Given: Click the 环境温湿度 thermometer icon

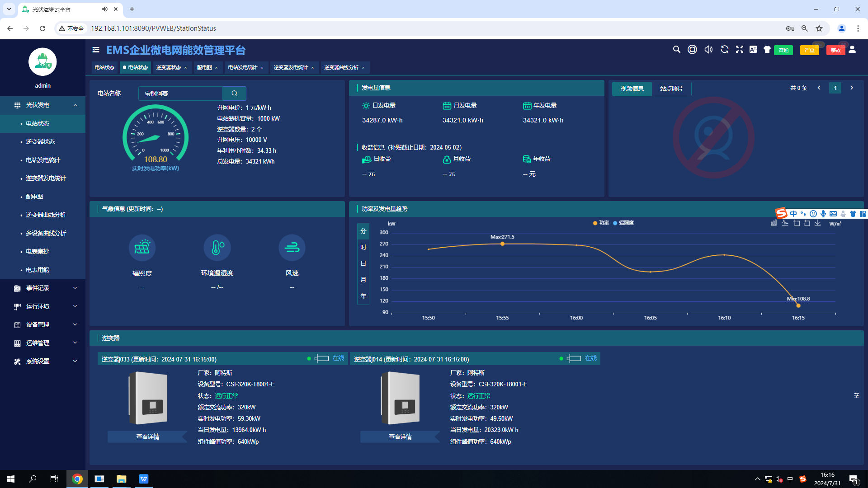Looking at the screenshot, I should point(217,248).
